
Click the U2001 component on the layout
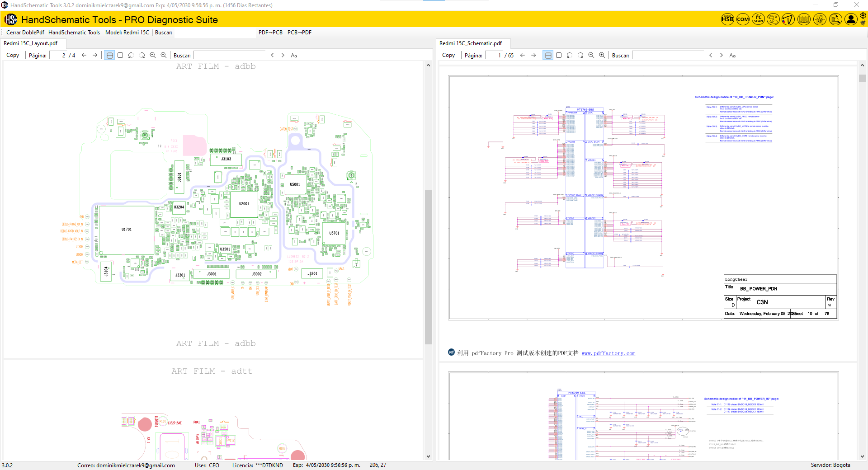click(x=244, y=204)
